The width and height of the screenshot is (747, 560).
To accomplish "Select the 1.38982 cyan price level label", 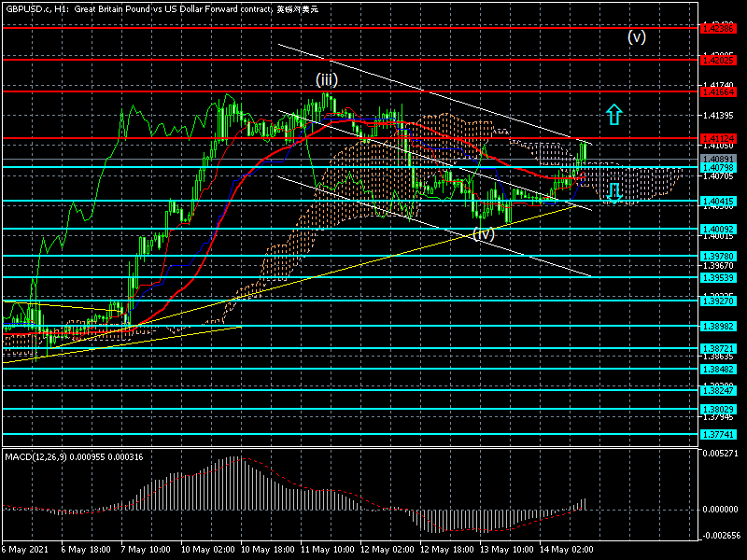I will 718,326.
